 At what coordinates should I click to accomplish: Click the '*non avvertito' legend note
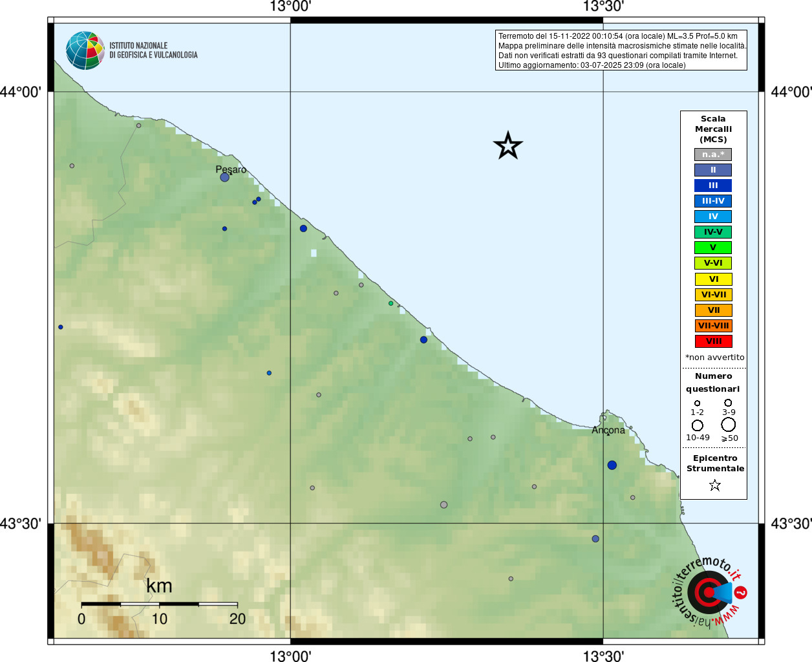point(714,358)
